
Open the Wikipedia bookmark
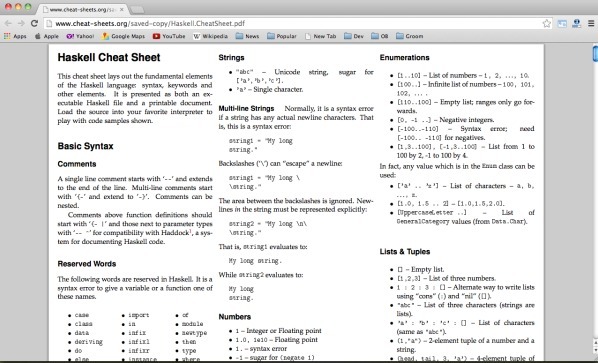(211, 36)
